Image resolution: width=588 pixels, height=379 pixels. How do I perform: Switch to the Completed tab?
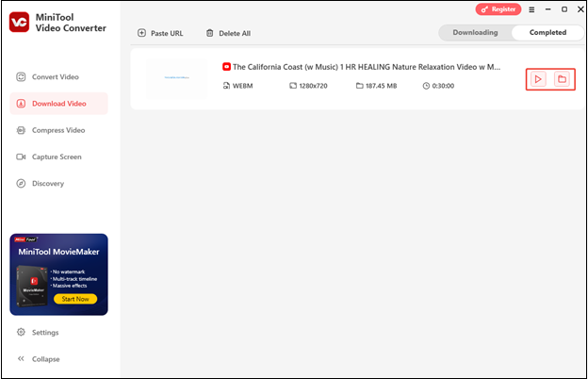click(547, 33)
